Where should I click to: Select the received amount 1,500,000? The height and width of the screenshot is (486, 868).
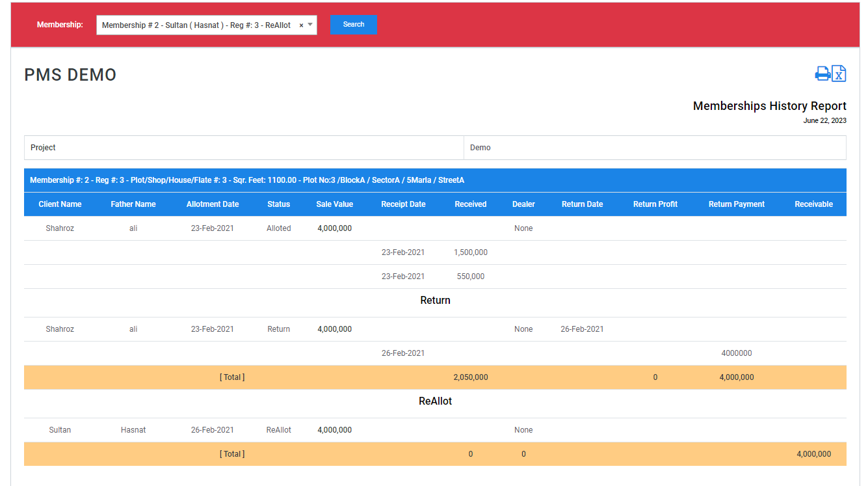pos(471,252)
